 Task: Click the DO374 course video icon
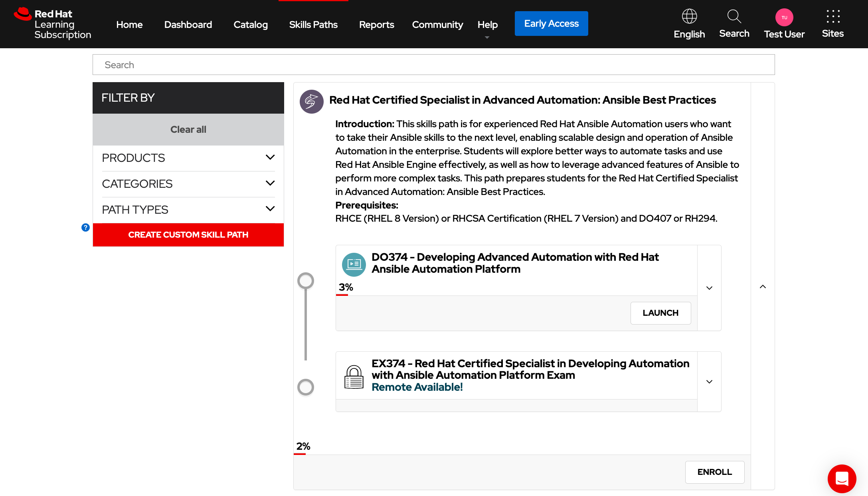click(x=354, y=264)
